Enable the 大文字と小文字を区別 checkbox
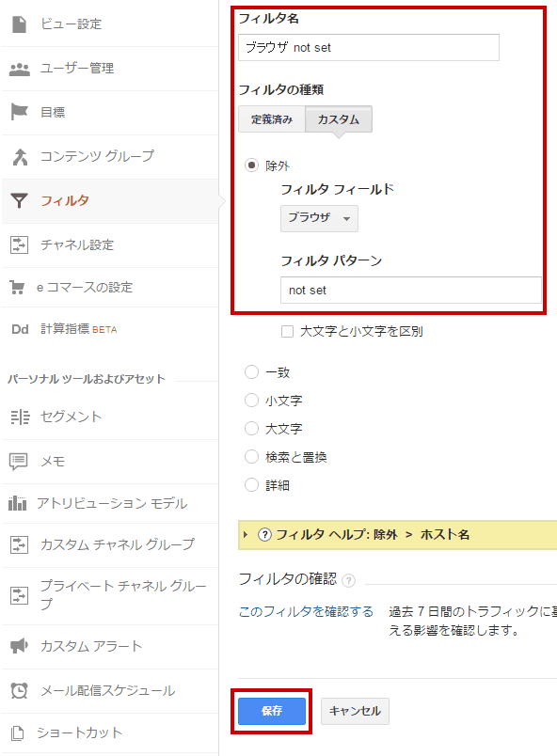The width and height of the screenshot is (557, 756). (287, 331)
